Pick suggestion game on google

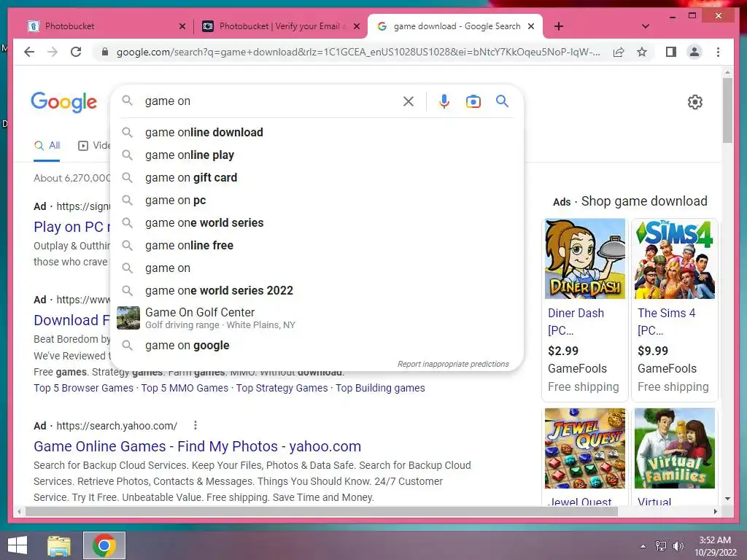[317, 345]
